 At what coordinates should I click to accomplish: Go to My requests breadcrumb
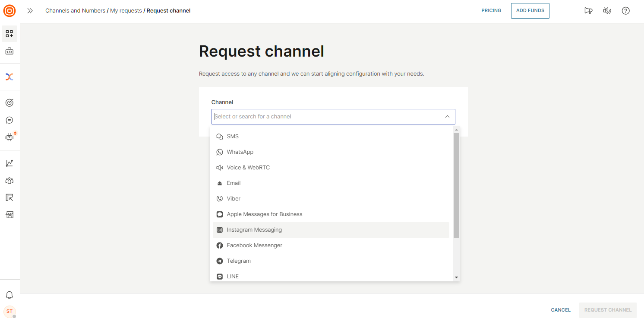click(126, 11)
